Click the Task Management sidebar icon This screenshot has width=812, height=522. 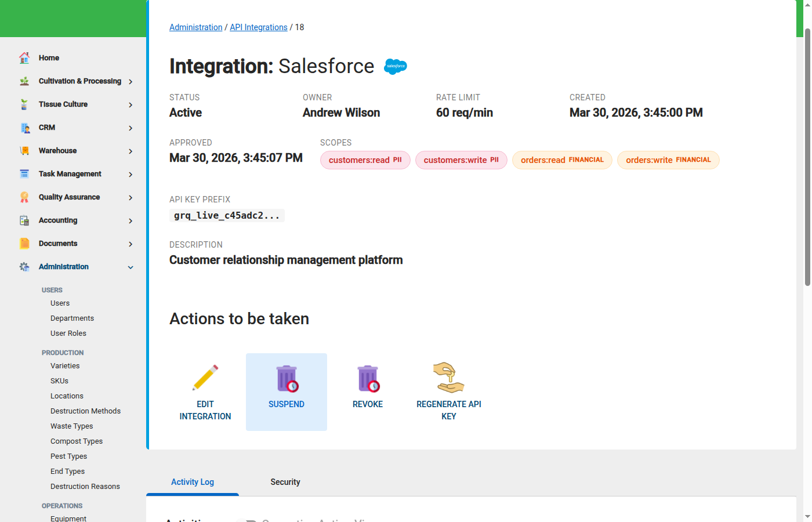(x=24, y=173)
